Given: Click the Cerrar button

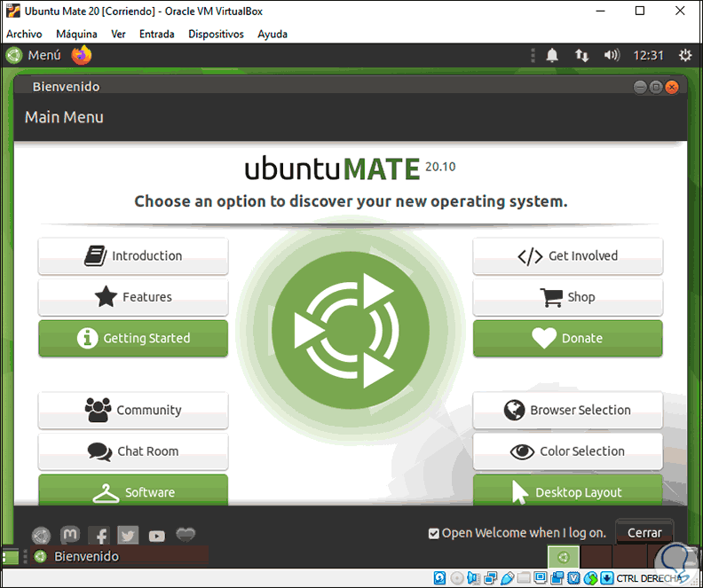Looking at the screenshot, I should coord(644,532).
